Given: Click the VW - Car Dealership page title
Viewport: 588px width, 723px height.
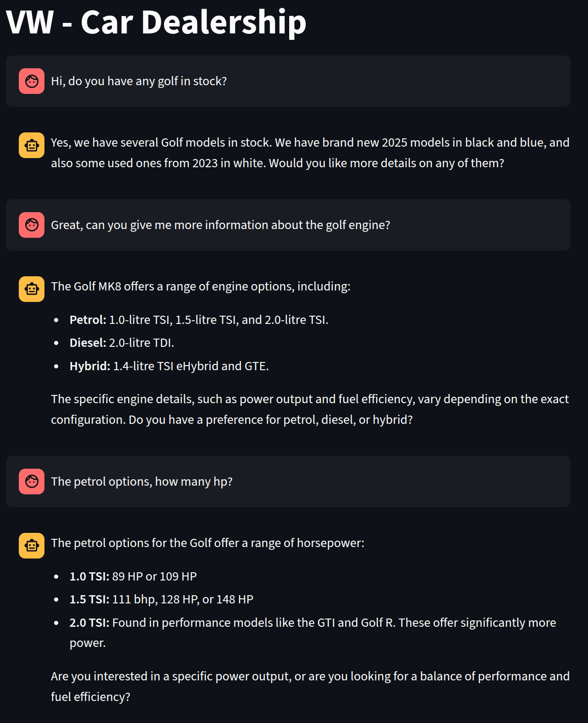Looking at the screenshot, I should coord(156,22).
